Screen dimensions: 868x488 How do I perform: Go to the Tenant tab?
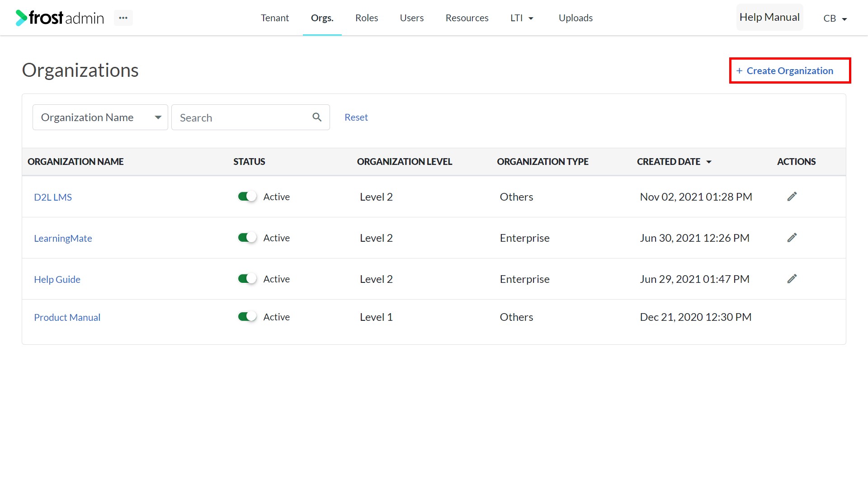coord(274,18)
